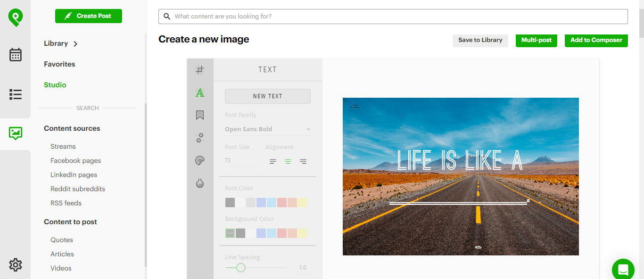Open the chat support bubble
This screenshot has height=279, width=644.
tap(623, 270)
